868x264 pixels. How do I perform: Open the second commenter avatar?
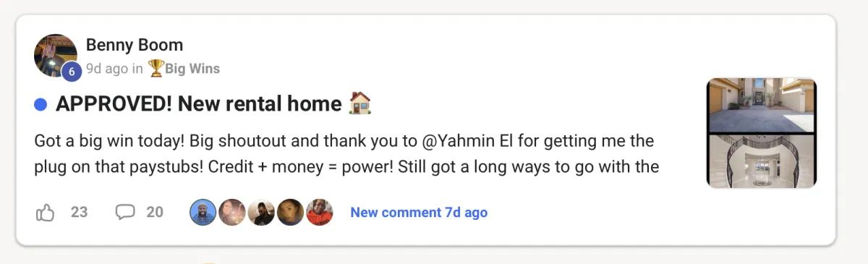click(232, 213)
